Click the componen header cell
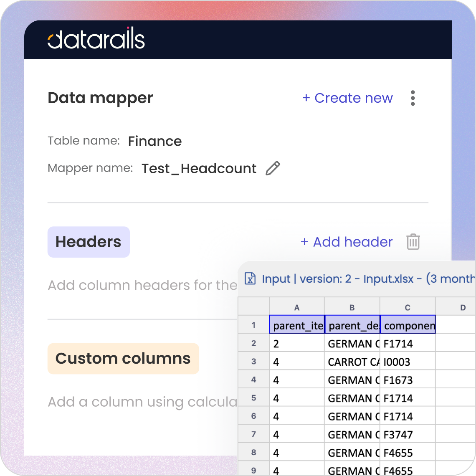 click(x=408, y=324)
